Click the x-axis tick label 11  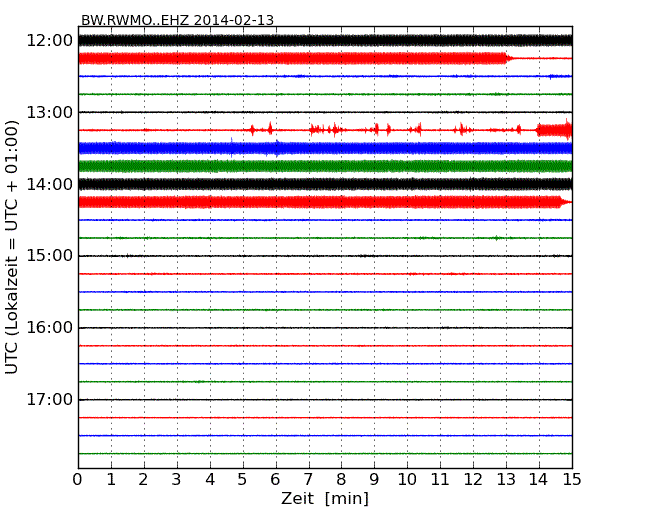(440, 480)
